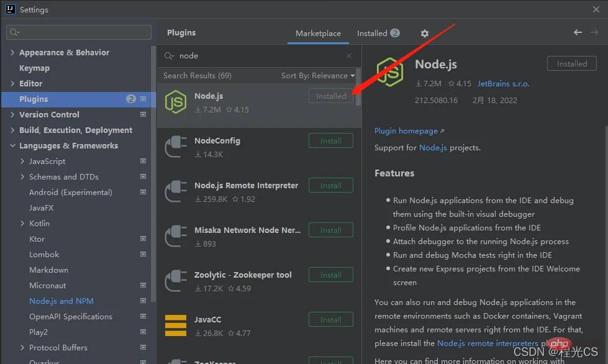Clear the plugin search with the X icon

[349, 56]
